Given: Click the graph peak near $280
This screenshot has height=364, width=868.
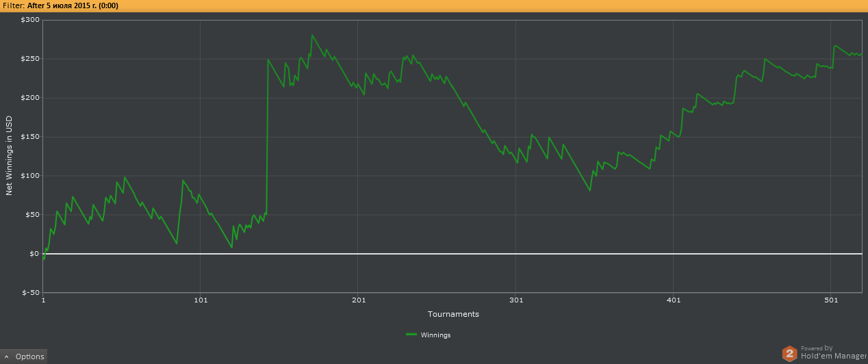Looking at the screenshot, I should pyautogui.click(x=312, y=35).
